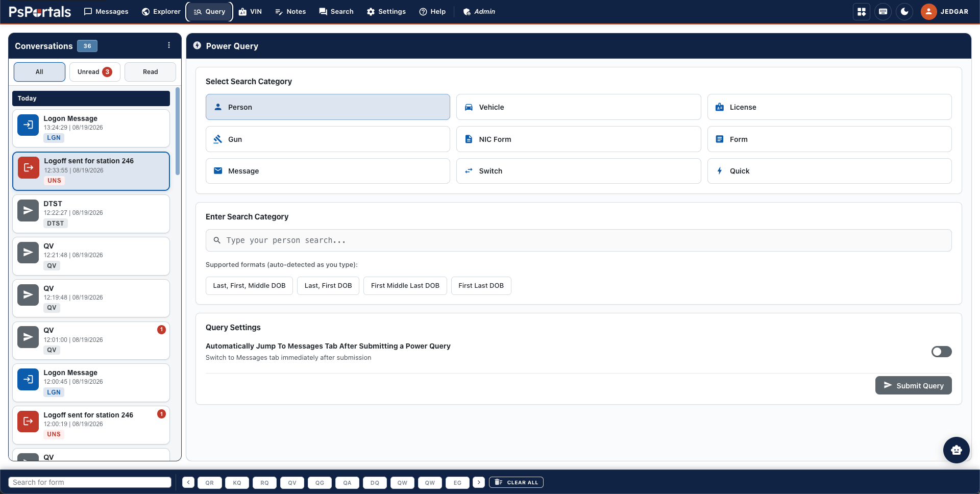Image resolution: width=980 pixels, height=494 pixels.
Task: Click the QG form shortcut
Action: [320, 483]
